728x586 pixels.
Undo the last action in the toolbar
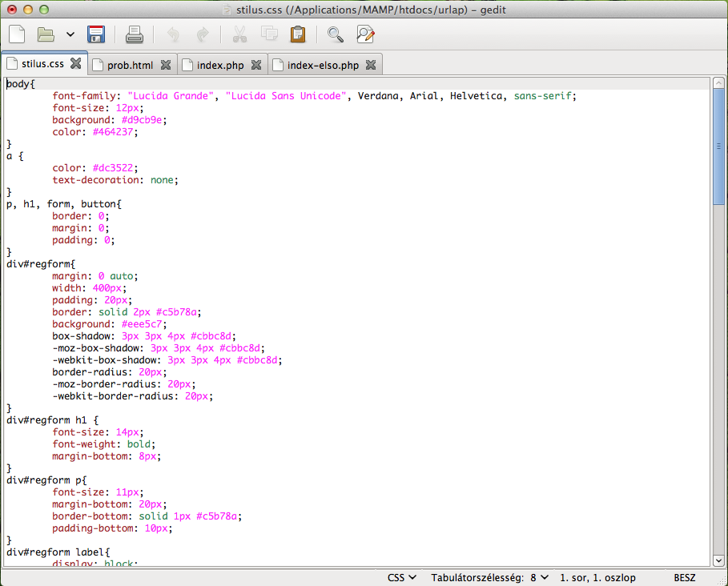173,34
